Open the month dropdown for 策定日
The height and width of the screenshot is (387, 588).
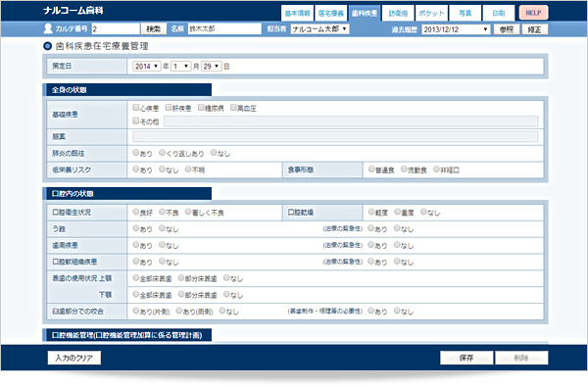click(180, 67)
